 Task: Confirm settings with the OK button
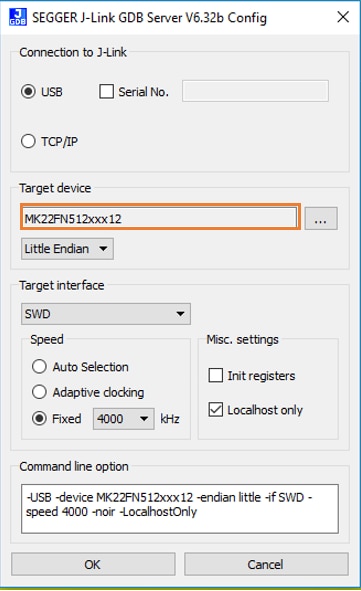pos(93,564)
